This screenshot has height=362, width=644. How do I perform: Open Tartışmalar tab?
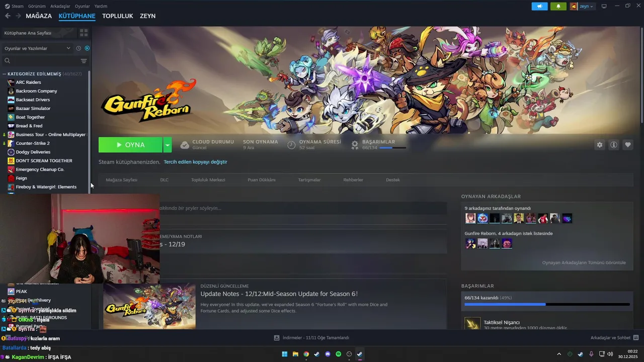tap(309, 179)
